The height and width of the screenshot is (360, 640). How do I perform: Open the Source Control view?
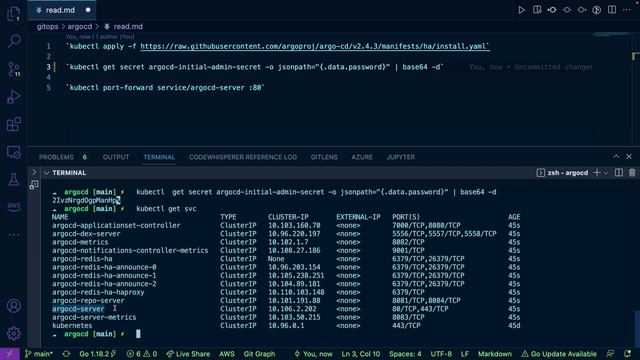[x=13, y=69]
